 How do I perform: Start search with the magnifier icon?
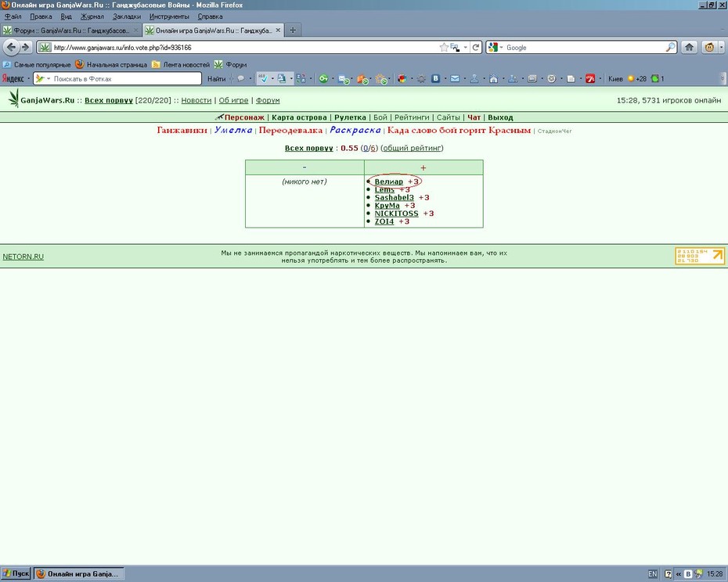[x=670, y=48]
